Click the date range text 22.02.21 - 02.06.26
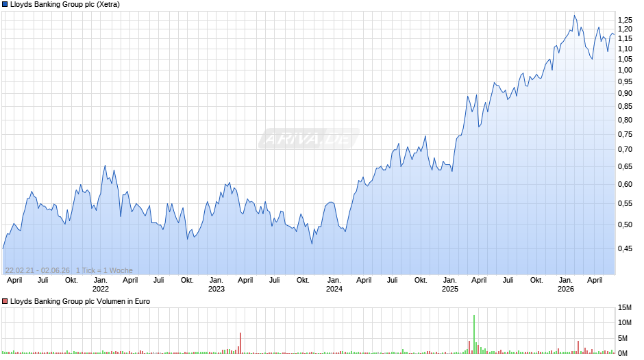The width and height of the screenshot is (644, 360). [x=38, y=270]
